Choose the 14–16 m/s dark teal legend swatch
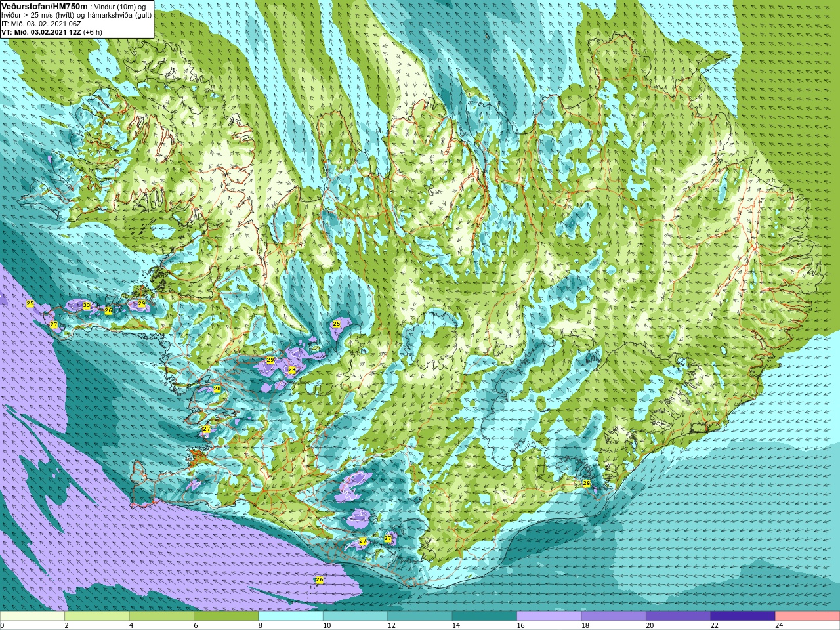The height and width of the screenshot is (630, 840). [x=484, y=616]
